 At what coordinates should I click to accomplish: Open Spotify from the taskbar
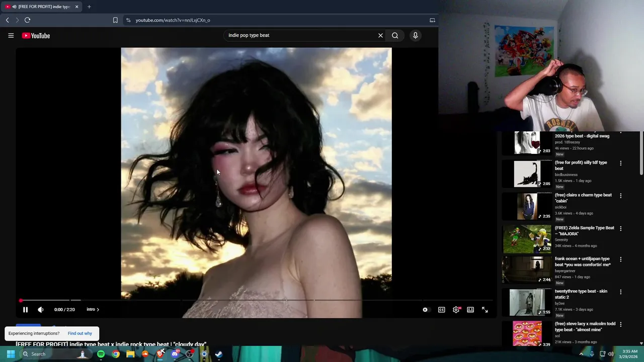(101, 354)
